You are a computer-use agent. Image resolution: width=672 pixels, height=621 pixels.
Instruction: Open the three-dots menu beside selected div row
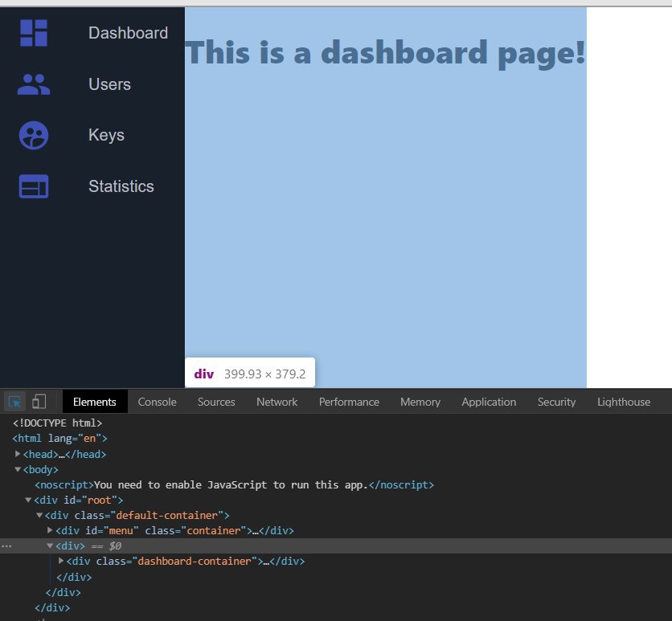click(x=6, y=546)
